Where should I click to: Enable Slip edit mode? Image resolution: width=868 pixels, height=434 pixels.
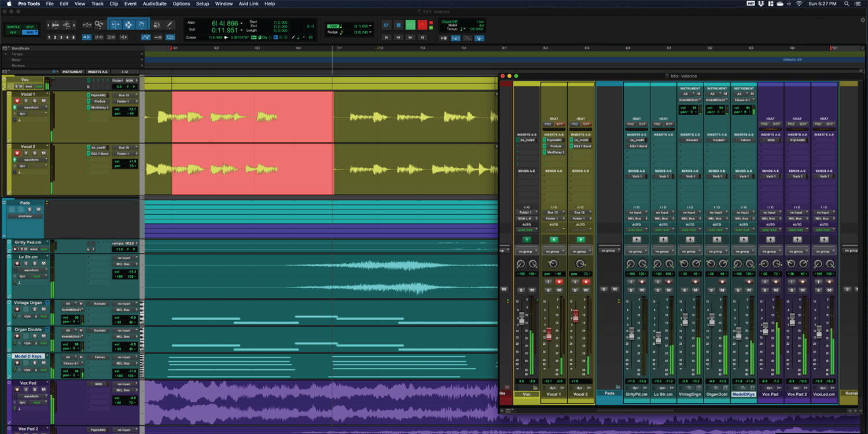tap(13, 32)
